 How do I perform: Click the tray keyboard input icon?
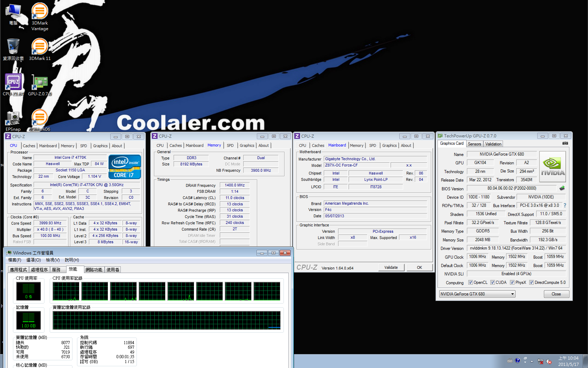[510, 361]
